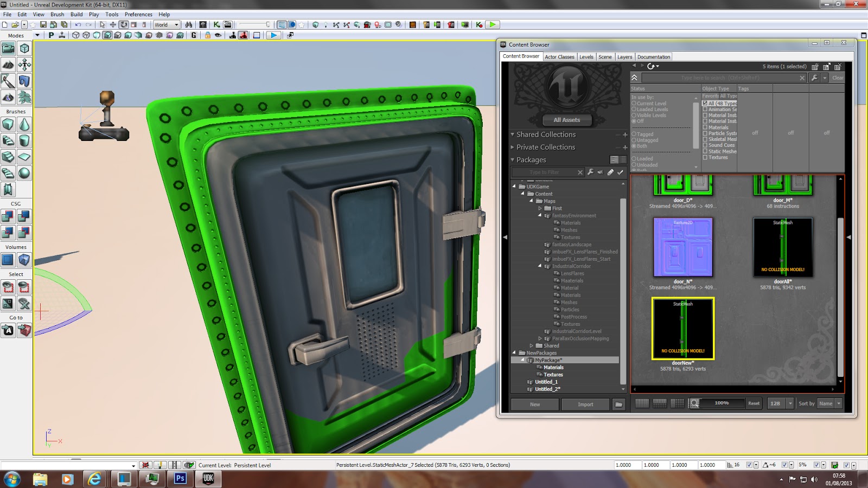Click New button in Content Browser
The image size is (868, 488).
point(535,404)
